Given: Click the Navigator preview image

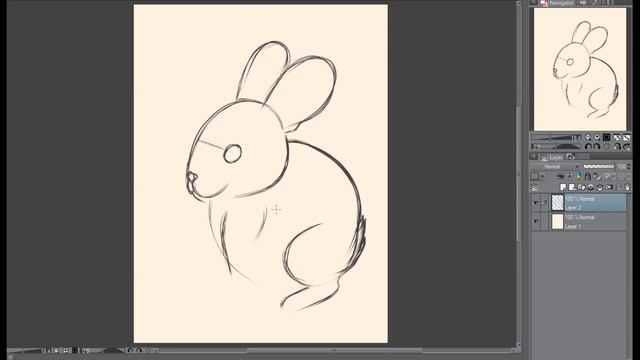Looking at the screenshot, I should (580, 69).
